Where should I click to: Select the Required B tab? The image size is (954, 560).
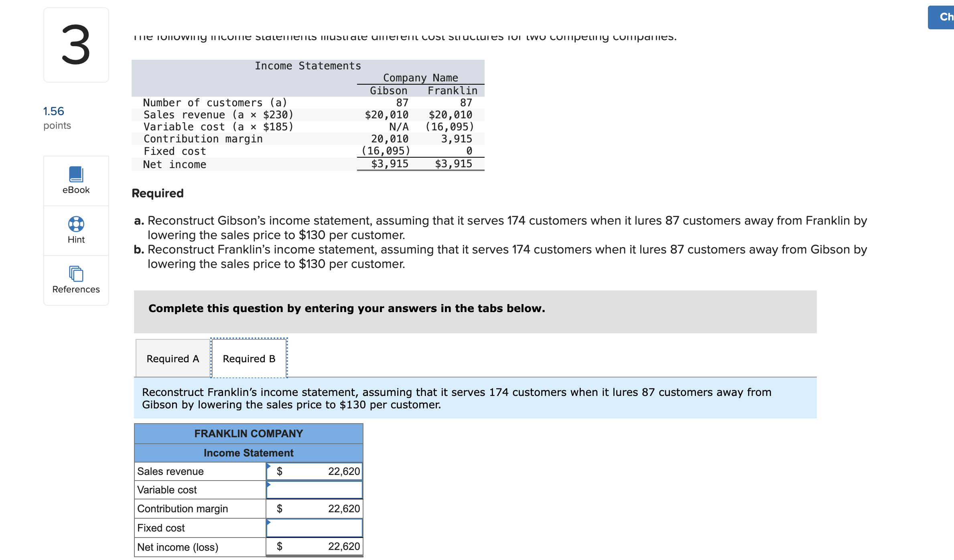coord(249,358)
